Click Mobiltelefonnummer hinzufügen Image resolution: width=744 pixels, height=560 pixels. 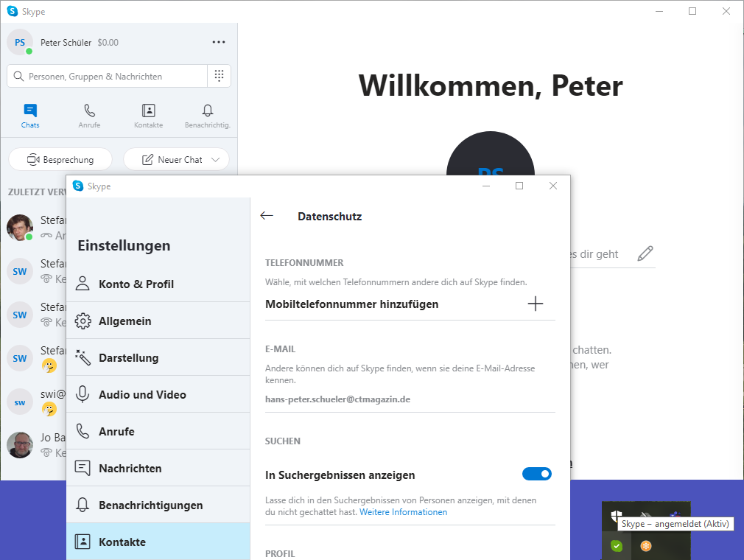coord(351,304)
